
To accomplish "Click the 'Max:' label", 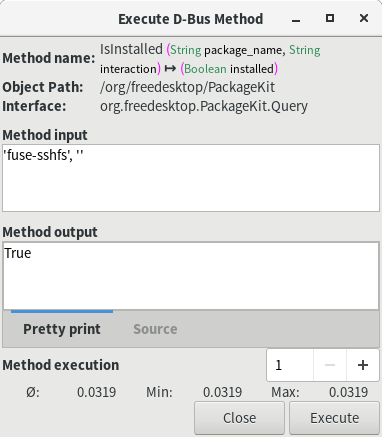I will click(x=285, y=392).
